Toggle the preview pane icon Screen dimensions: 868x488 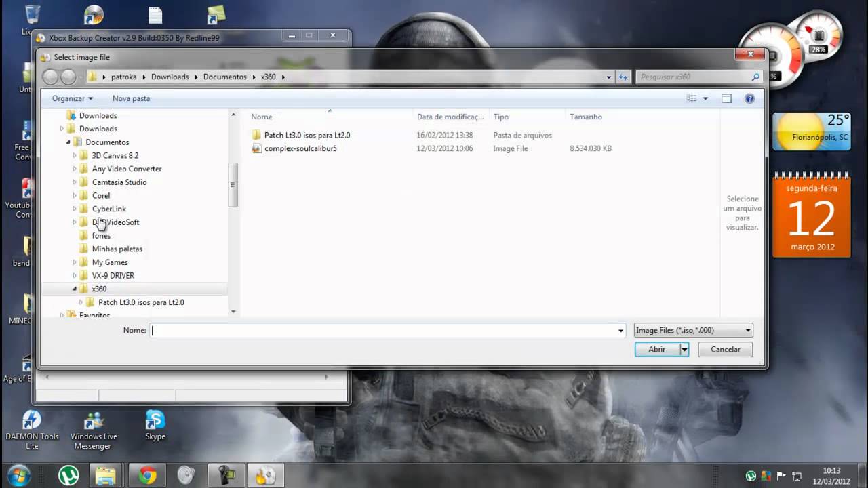point(726,98)
